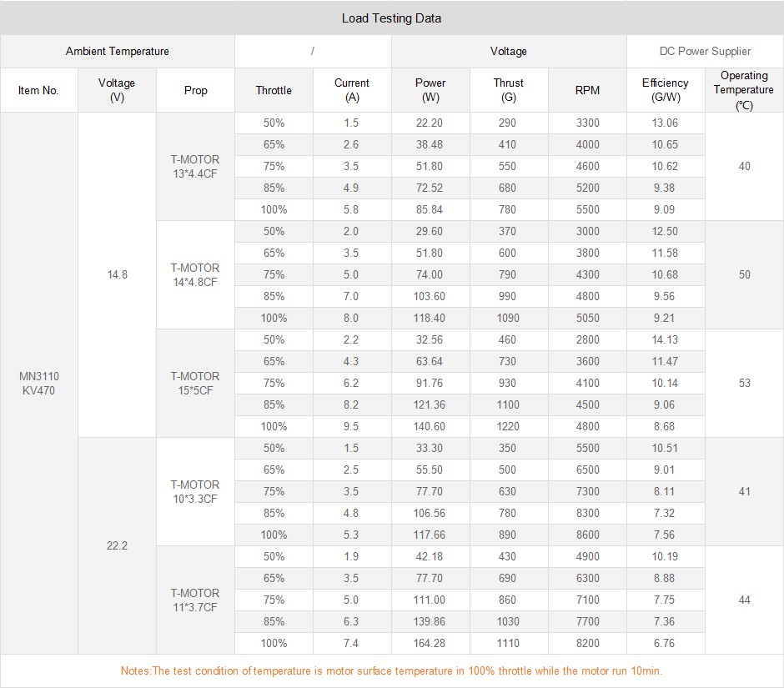Select the Item No. column header
Viewport: 784px width, 688px height.
(x=38, y=90)
